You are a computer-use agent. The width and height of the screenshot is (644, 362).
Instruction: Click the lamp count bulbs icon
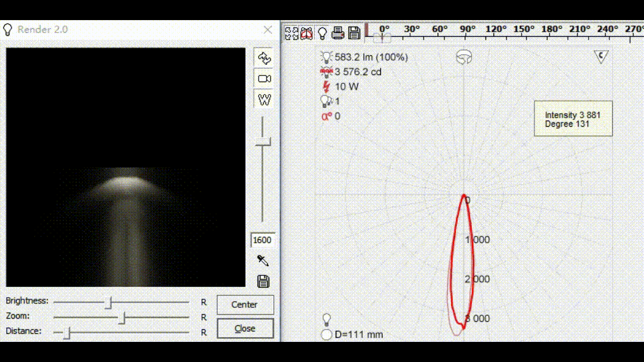(x=327, y=101)
